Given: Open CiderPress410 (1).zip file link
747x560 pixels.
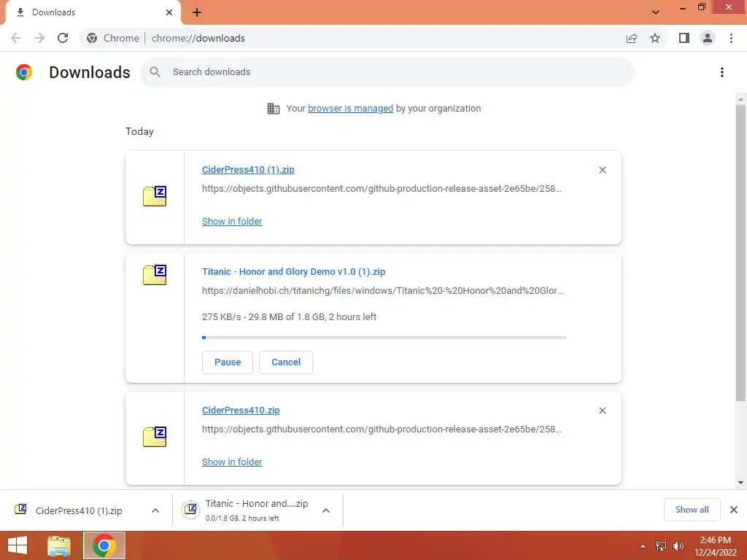Looking at the screenshot, I should pyautogui.click(x=248, y=170).
